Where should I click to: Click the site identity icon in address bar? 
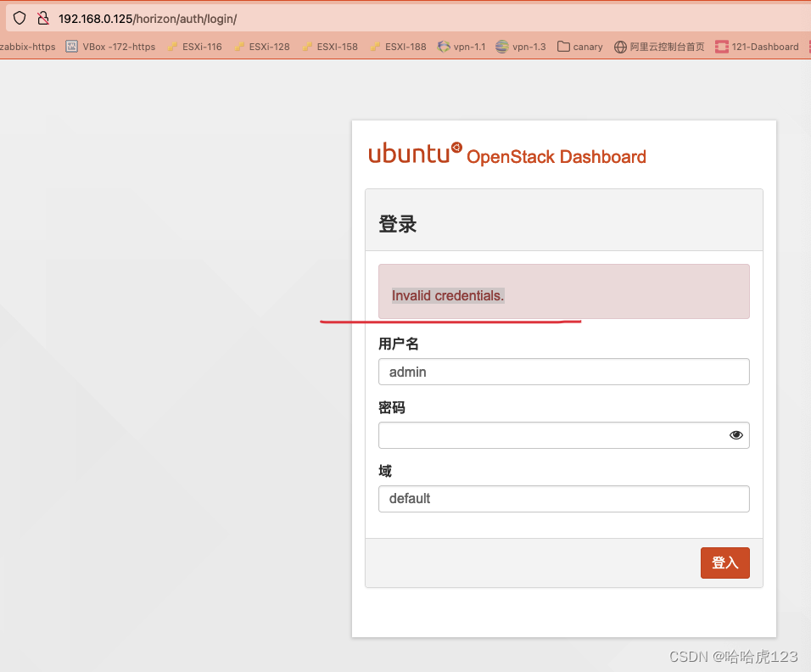click(x=41, y=17)
